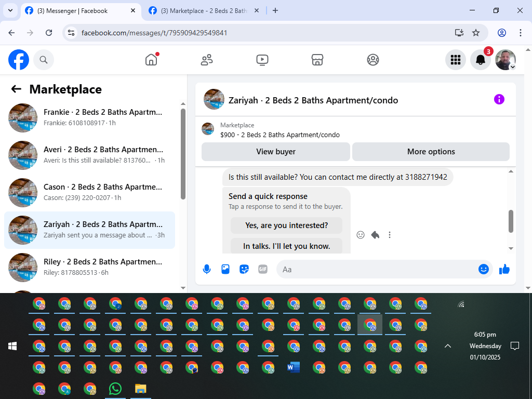
Task: Click the $900 2 Beds 2 Baths listing link
Action: pyautogui.click(x=280, y=135)
